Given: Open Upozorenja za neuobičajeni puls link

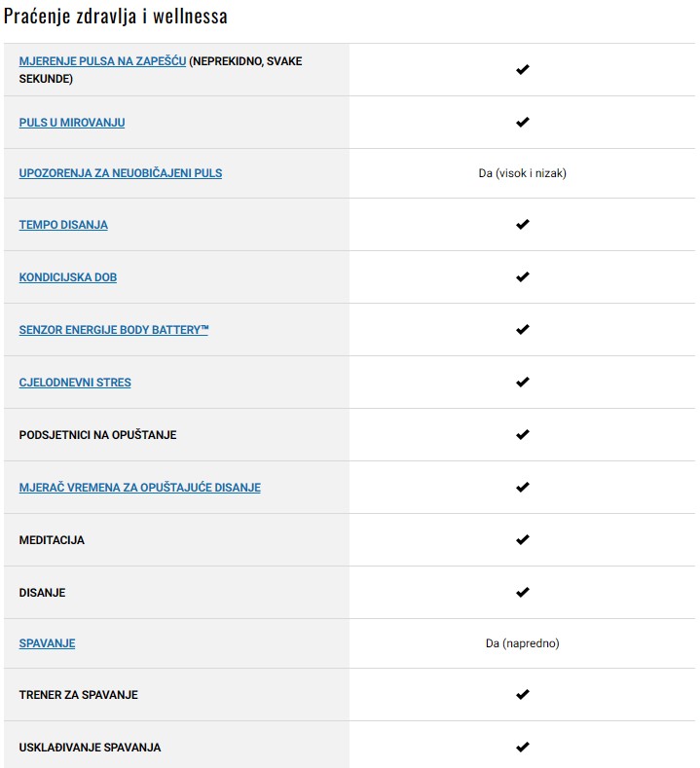Looking at the screenshot, I should [121, 173].
